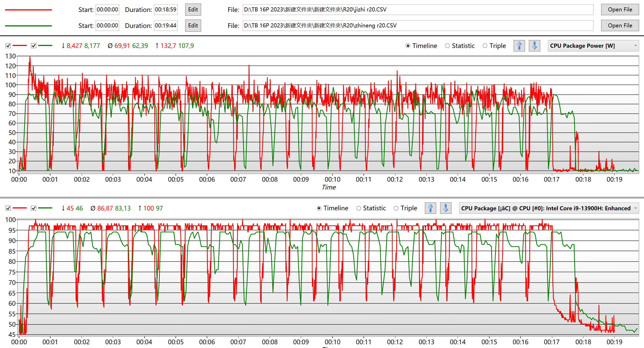Open CPU Package Power sensor dropdown
644x348 pixels.
593,46
